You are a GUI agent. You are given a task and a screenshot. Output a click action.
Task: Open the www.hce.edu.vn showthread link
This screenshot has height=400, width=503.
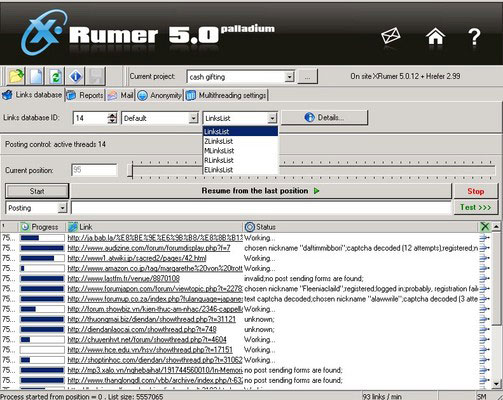click(150, 350)
